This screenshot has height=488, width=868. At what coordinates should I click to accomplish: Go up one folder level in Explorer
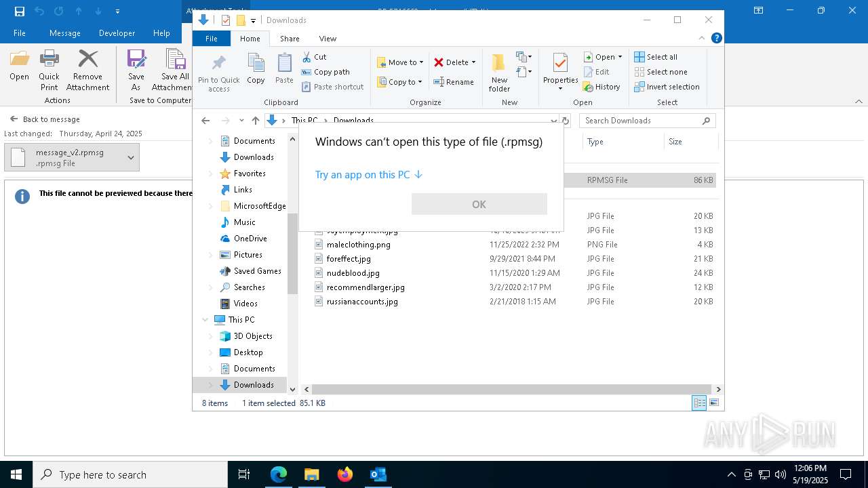pos(255,121)
